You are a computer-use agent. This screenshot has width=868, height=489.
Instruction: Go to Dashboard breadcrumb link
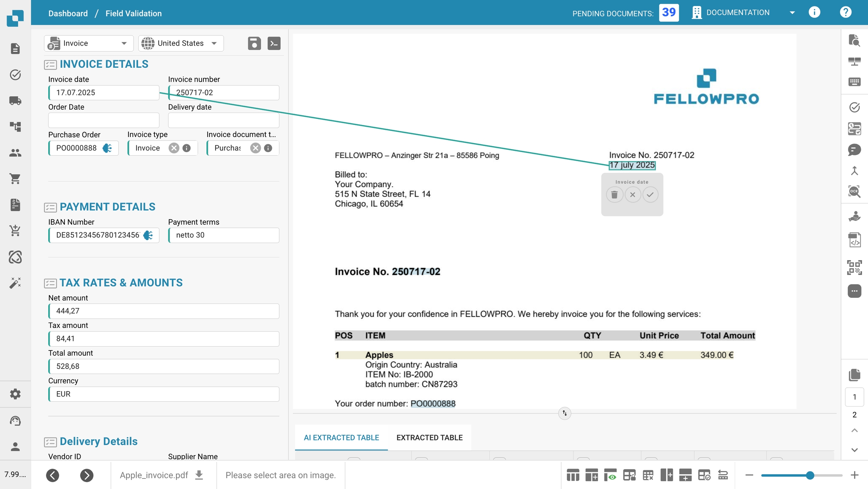point(68,14)
